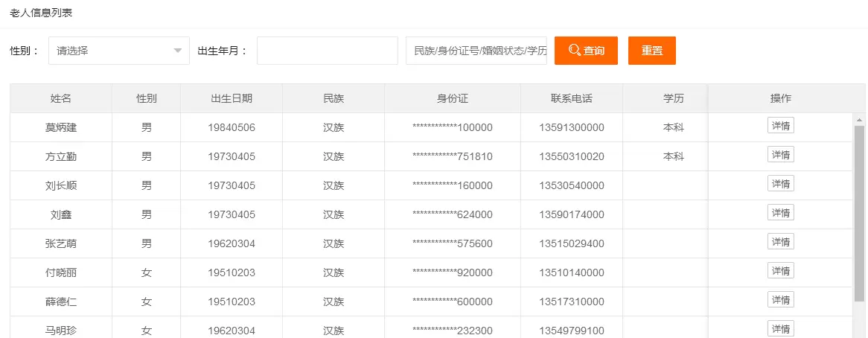Open the 性别 dropdown selector
This screenshot has width=868, height=338.
point(119,51)
